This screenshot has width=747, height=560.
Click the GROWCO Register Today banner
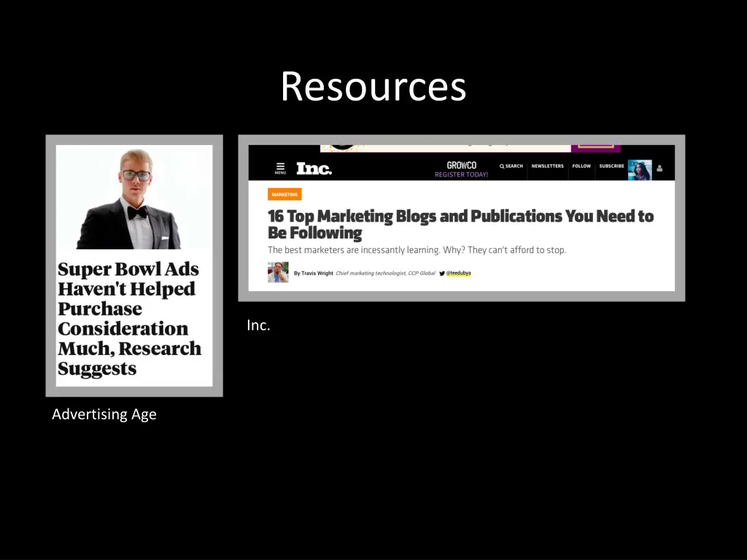coord(461,169)
